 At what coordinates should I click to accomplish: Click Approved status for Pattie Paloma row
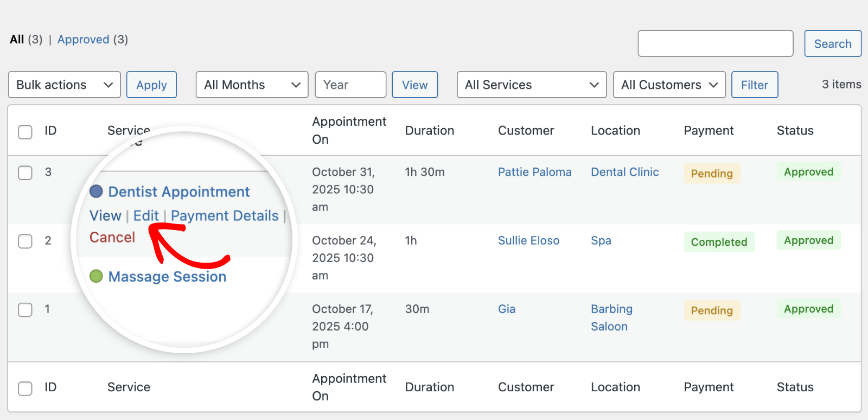[808, 172]
